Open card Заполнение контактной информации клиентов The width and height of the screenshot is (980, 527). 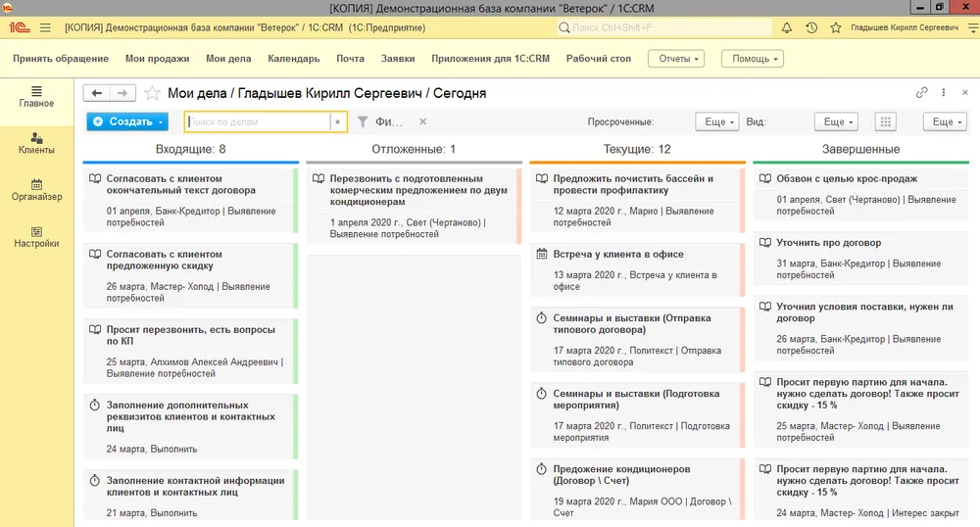191,496
